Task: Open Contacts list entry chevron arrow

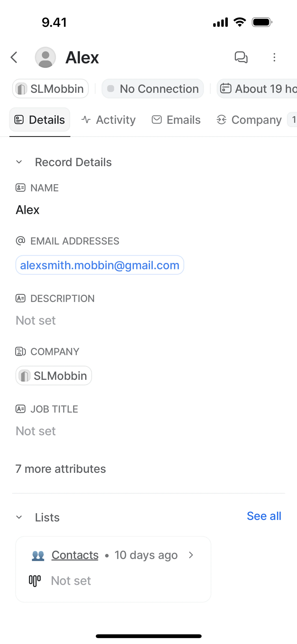Action: coord(191,555)
